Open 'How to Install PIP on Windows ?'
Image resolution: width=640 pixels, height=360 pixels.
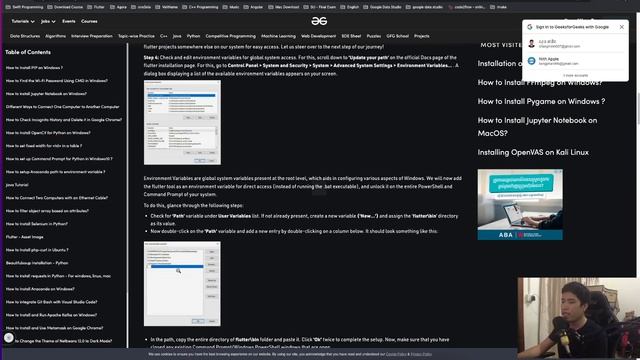(34, 68)
